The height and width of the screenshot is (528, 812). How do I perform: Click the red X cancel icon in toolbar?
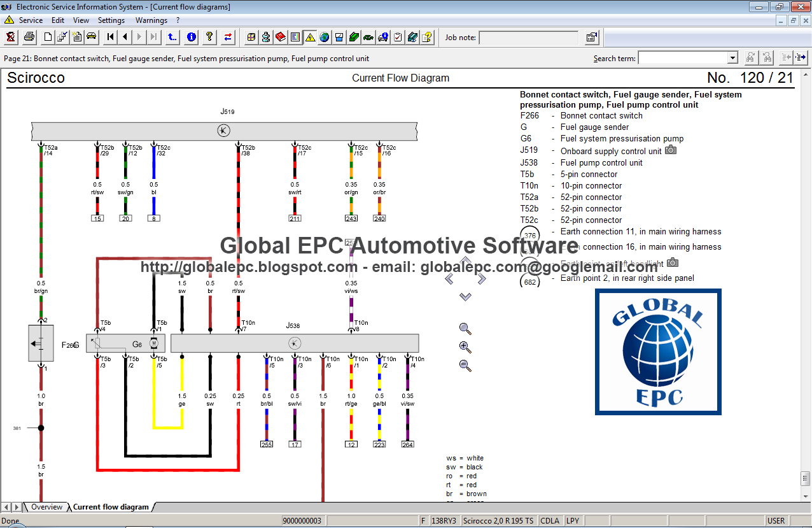tap(11, 37)
